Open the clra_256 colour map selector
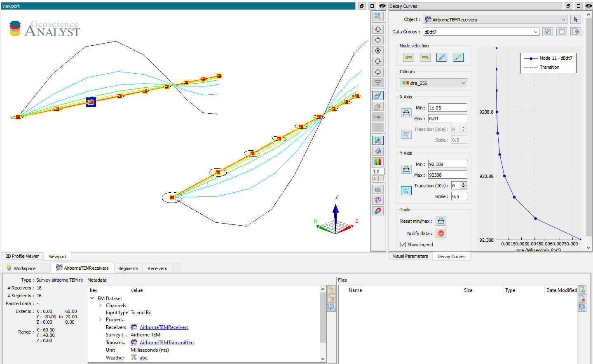The height and width of the screenshot is (364, 593). coord(434,83)
